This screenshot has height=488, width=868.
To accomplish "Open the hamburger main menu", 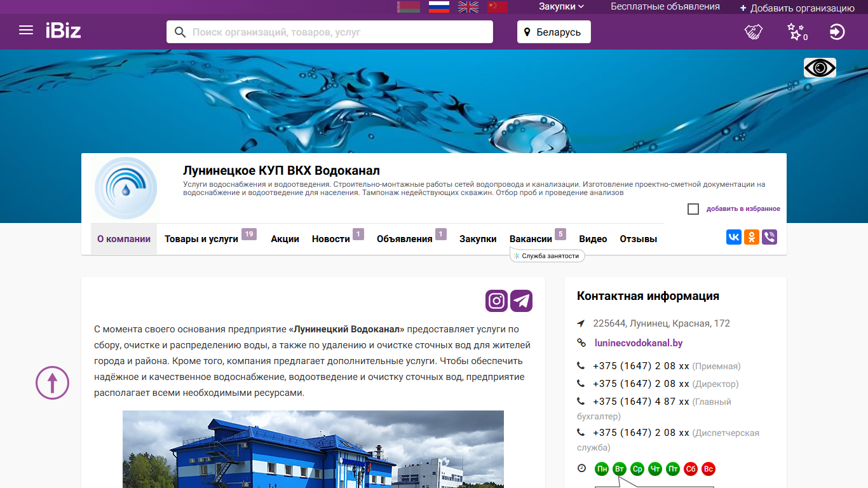I will [26, 30].
